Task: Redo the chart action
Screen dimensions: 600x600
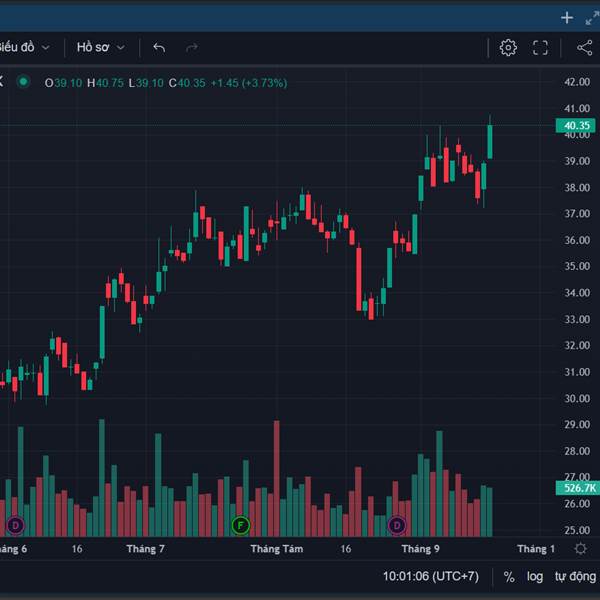Action: [x=192, y=47]
